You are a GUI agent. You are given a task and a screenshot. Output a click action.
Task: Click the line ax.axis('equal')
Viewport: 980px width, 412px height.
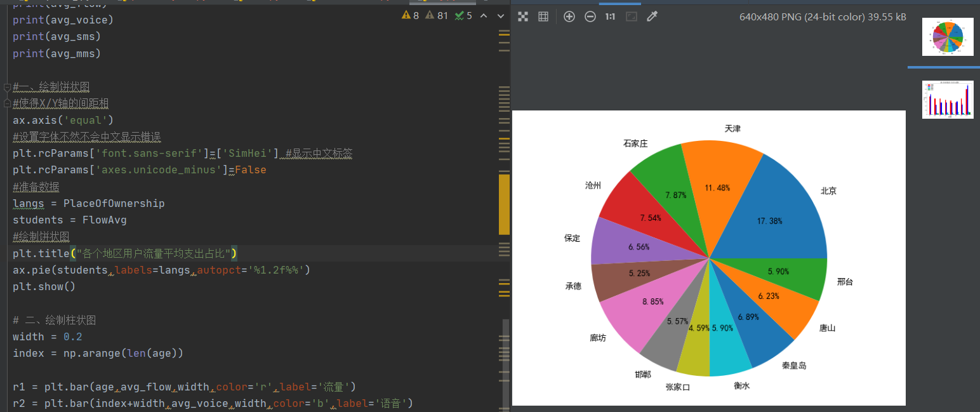(63, 120)
